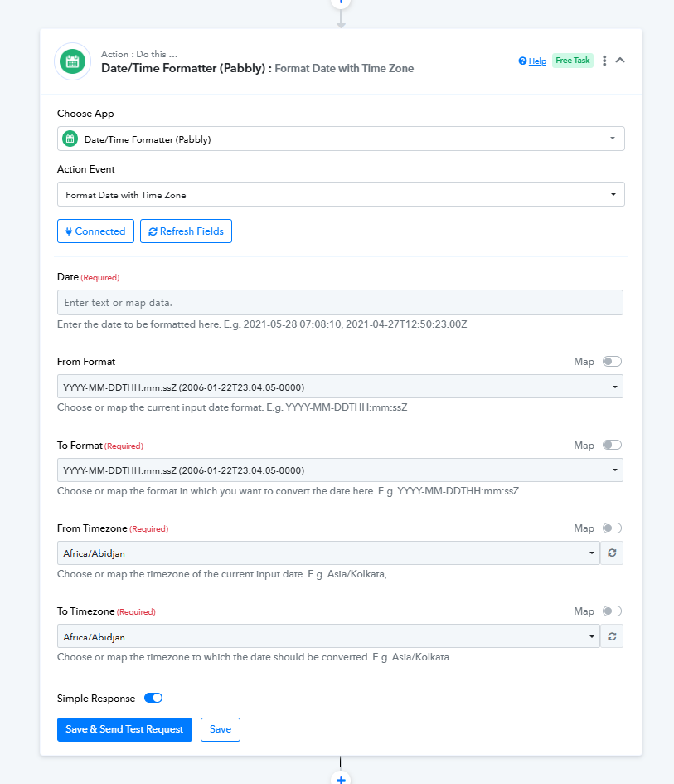Focus the Date input field
674x784 pixels.
tap(340, 303)
